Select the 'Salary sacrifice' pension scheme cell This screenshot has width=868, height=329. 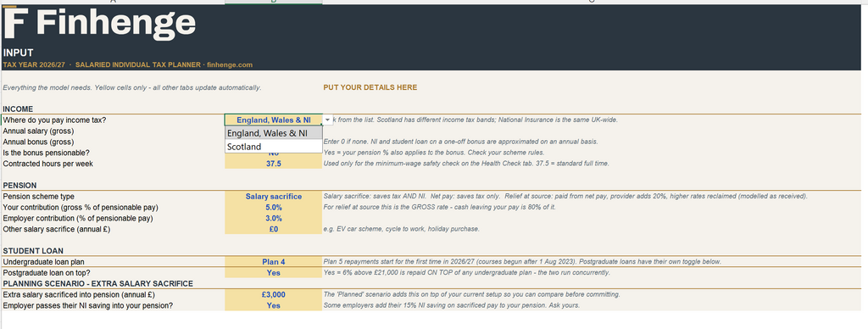[274, 197]
